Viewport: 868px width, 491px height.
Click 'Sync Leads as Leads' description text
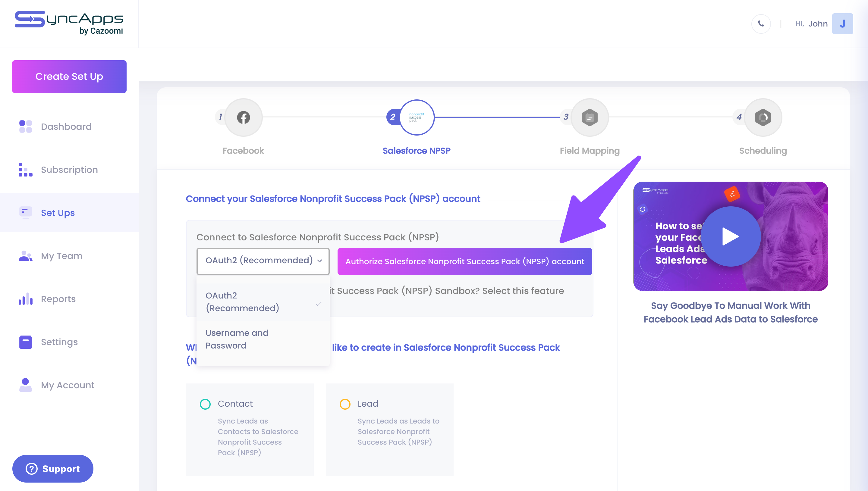398,431
